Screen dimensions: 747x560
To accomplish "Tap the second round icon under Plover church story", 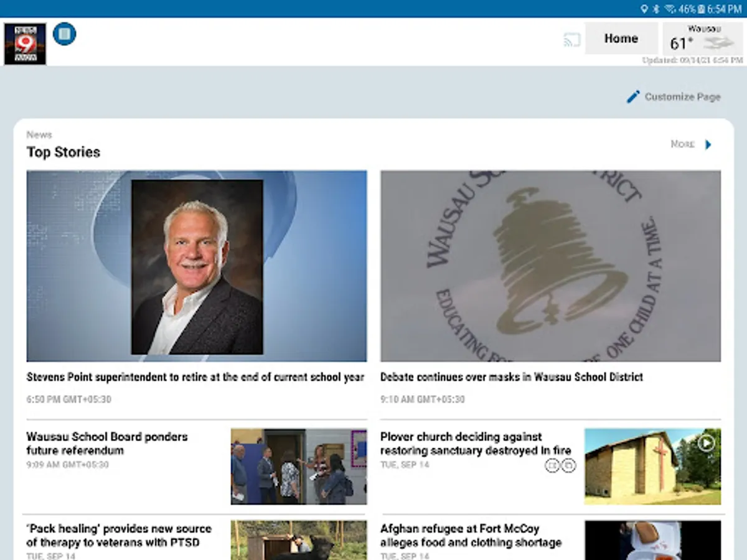I will (568, 465).
